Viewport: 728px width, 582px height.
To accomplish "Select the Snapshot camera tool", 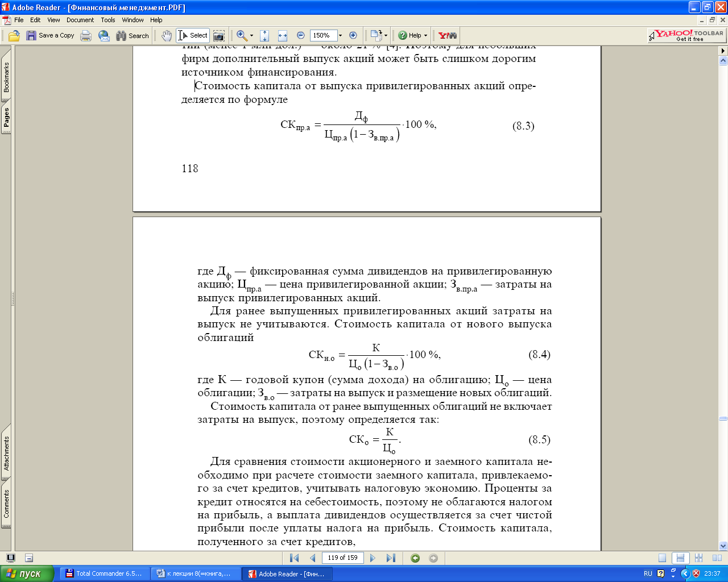I will (x=219, y=35).
